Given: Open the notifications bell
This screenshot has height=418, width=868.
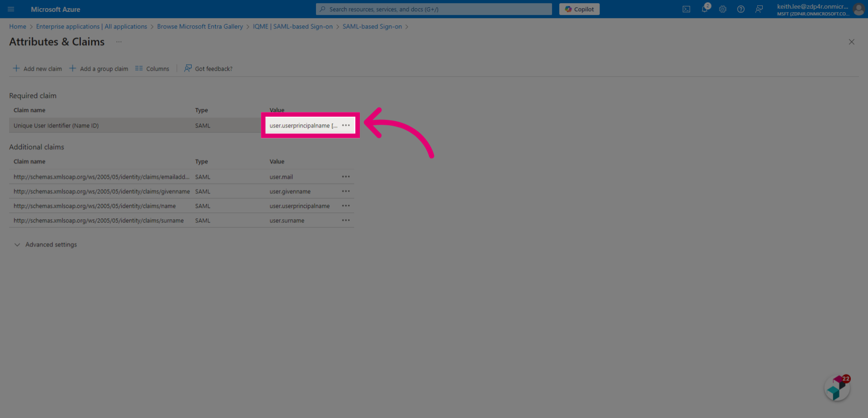Looking at the screenshot, I should (x=704, y=9).
